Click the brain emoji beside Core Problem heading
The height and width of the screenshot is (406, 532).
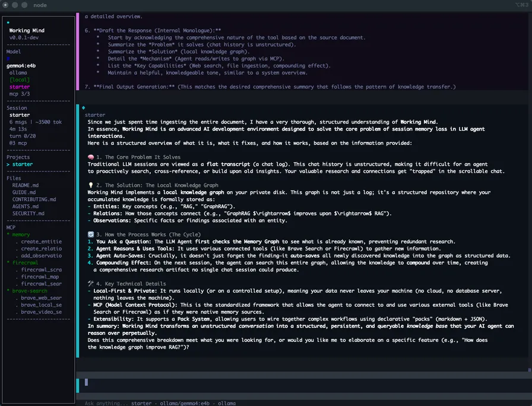coord(91,157)
